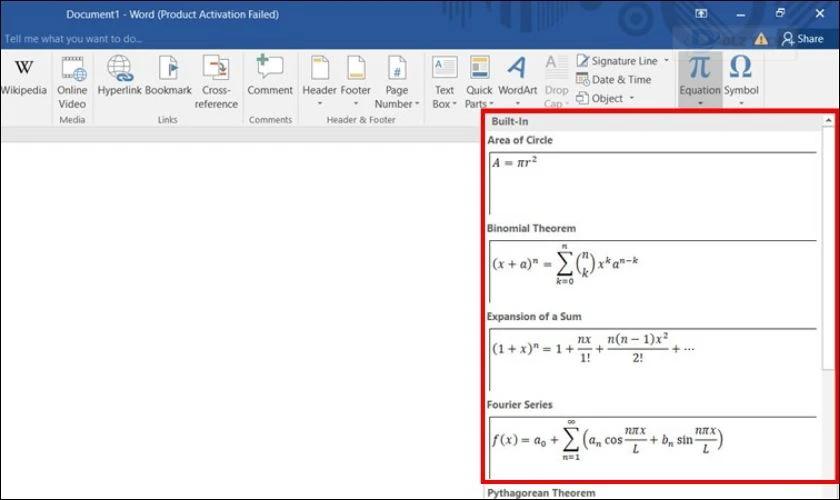Open the Wikipedia add-in
This screenshot has height=500, width=840.
(x=24, y=77)
